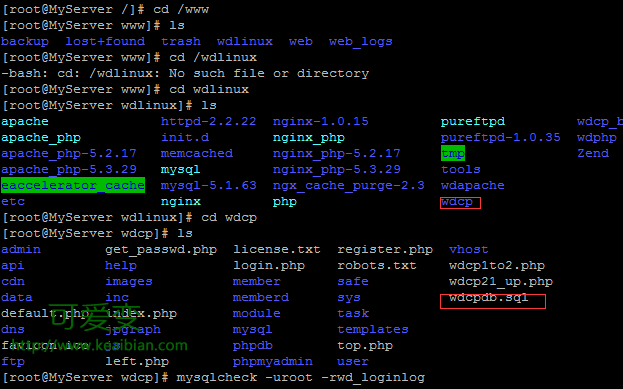Select the 'mysql-5.1.63' entry

pos(209,186)
